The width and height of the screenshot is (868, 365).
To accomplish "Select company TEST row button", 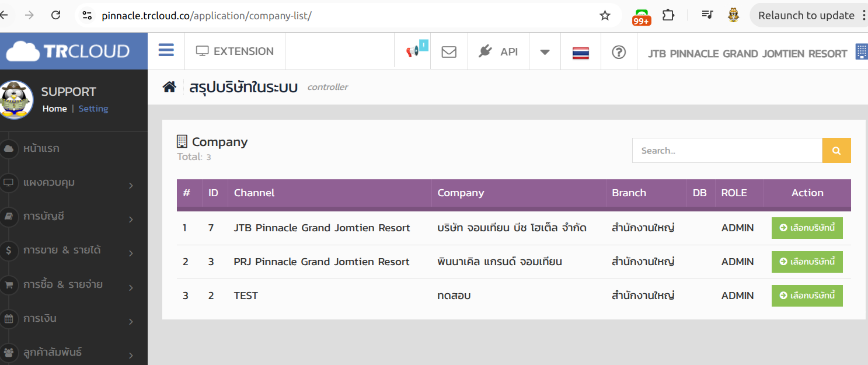I will pos(807,296).
